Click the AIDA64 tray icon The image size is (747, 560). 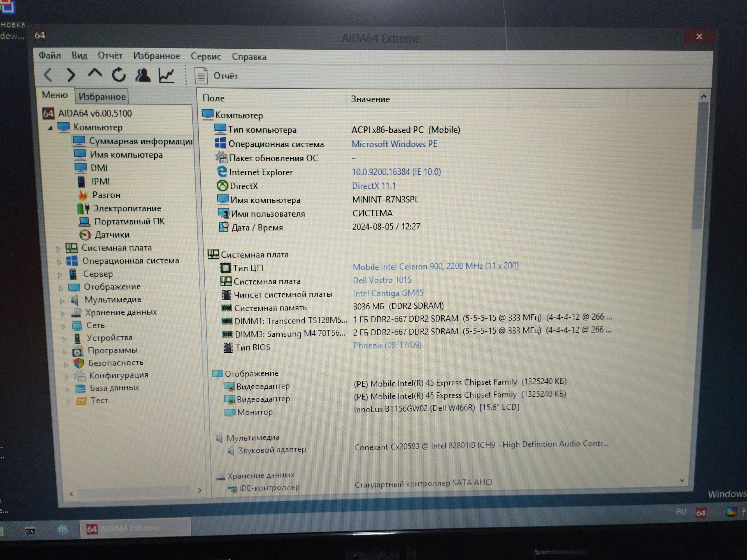[701, 513]
